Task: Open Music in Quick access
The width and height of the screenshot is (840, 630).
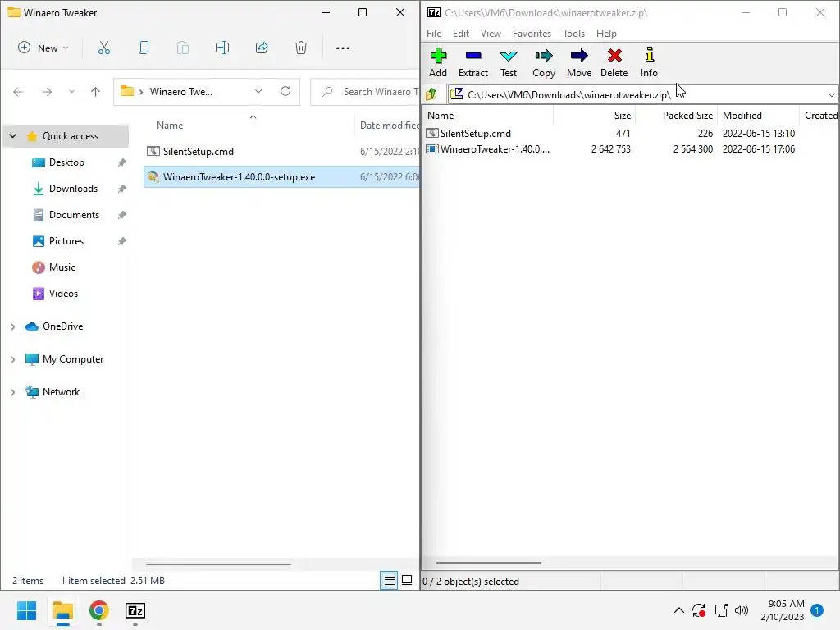Action: (62, 267)
